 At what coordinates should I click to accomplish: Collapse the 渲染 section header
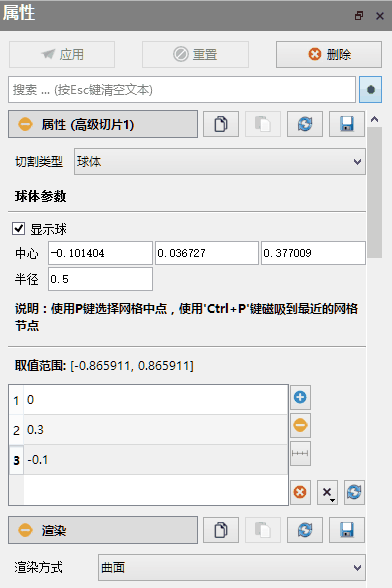(x=103, y=530)
